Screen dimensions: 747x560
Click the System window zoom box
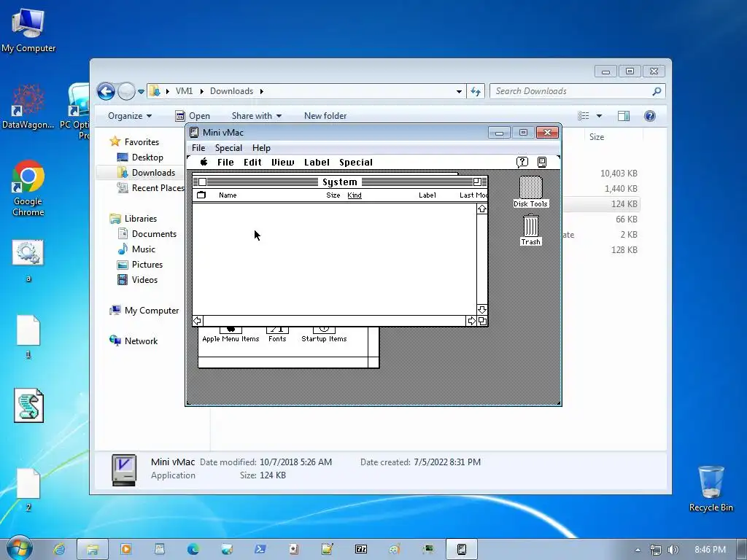tap(477, 182)
